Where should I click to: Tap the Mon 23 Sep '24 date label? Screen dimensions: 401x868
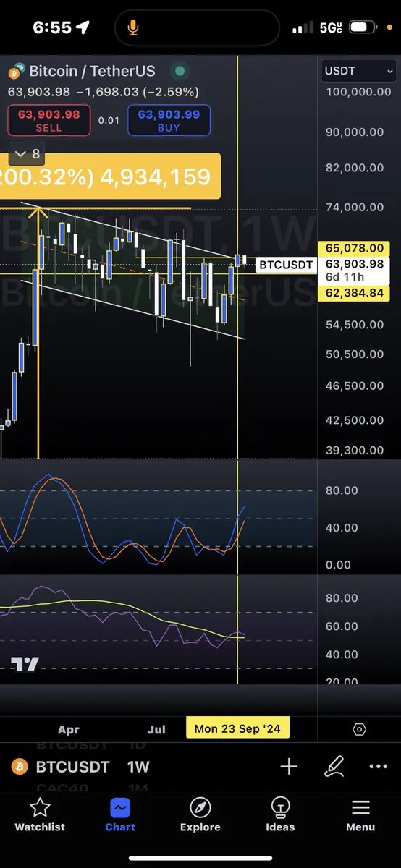click(x=238, y=728)
